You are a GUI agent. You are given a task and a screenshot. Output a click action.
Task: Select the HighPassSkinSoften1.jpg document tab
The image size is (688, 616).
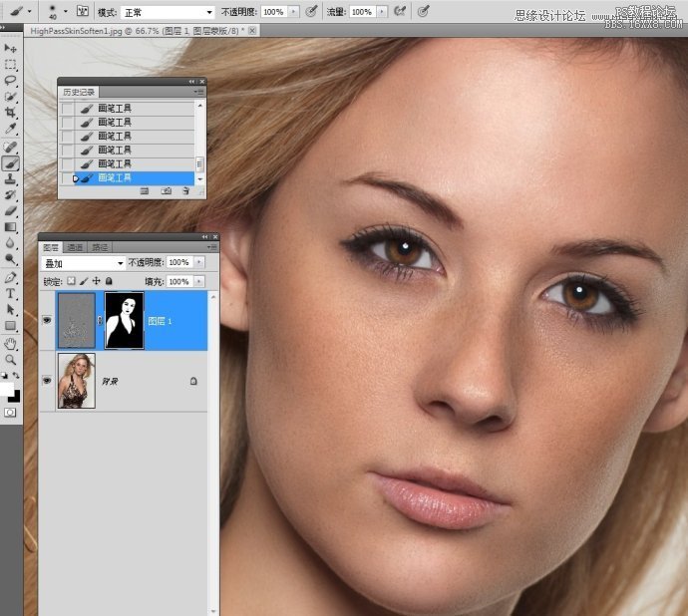(143, 31)
